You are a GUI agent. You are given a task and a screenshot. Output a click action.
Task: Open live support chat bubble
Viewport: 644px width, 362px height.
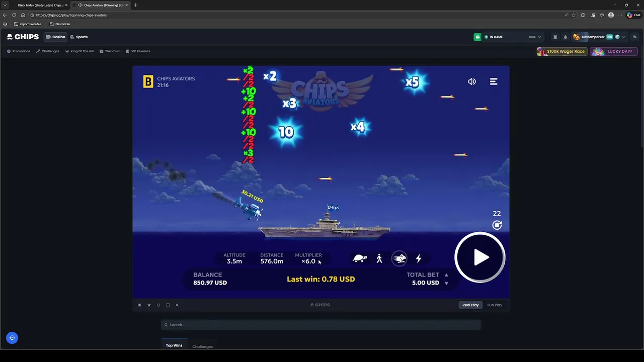(12, 338)
